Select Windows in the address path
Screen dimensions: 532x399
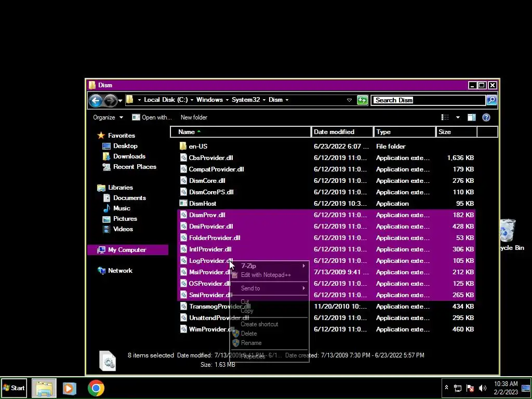tap(209, 100)
